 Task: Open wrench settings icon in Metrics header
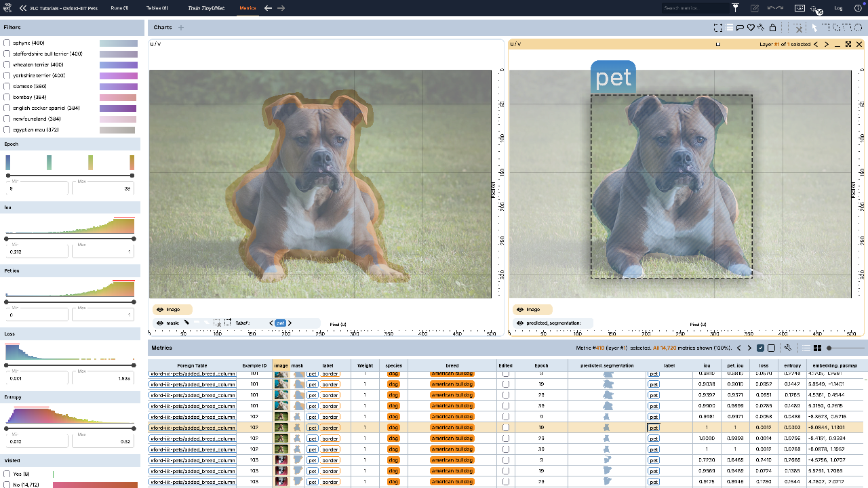pyautogui.click(x=788, y=348)
